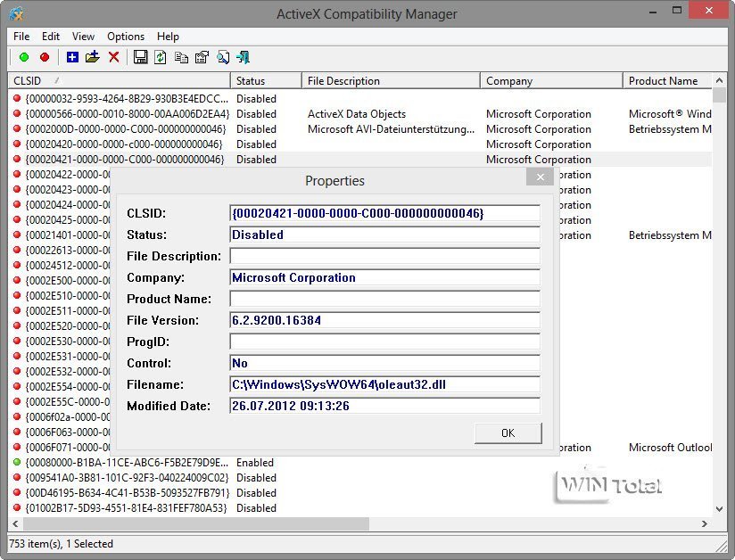Viewport: 735px width, 560px height.
Task: Click the magnifier Find toolbar icon
Action: point(222,57)
